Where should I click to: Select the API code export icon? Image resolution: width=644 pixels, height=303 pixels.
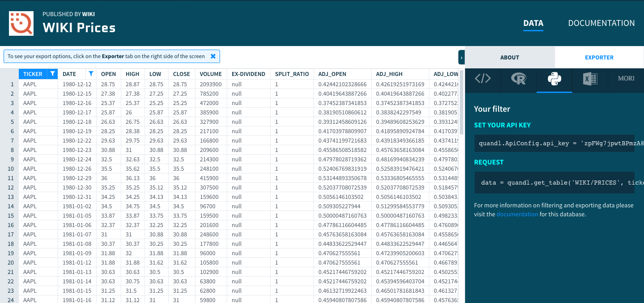click(x=483, y=79)
